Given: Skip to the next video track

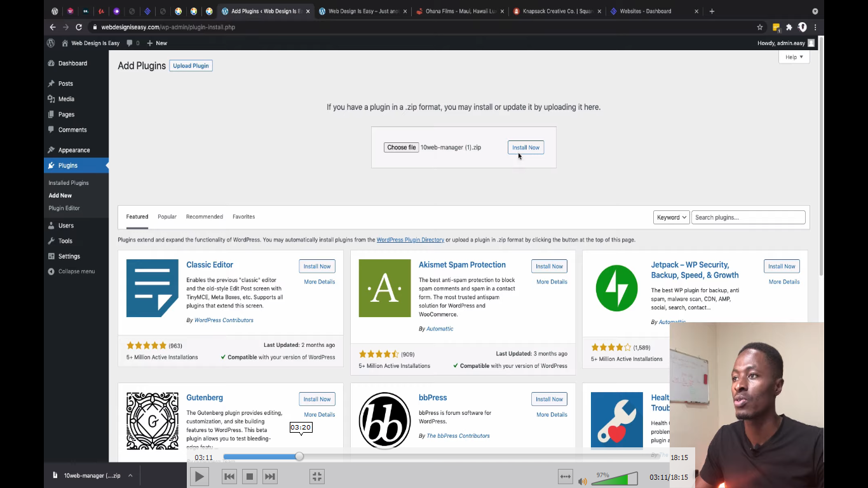Looking at the screenshot, I should click(x=270, y=477).
